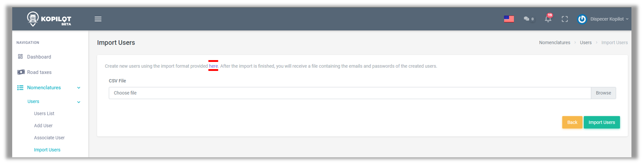Click the orange Back button

pos(572,122)
